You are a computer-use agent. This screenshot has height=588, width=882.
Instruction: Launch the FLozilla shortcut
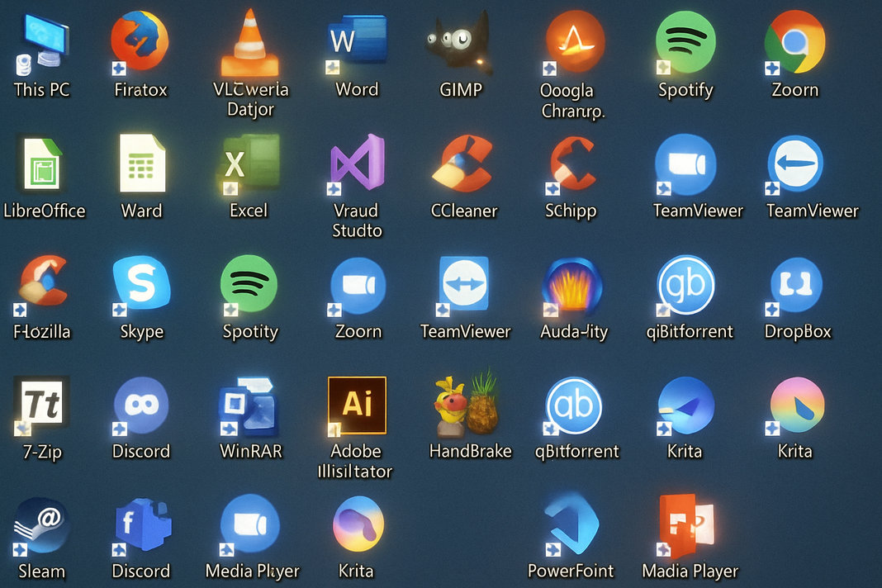pos(42,284)
